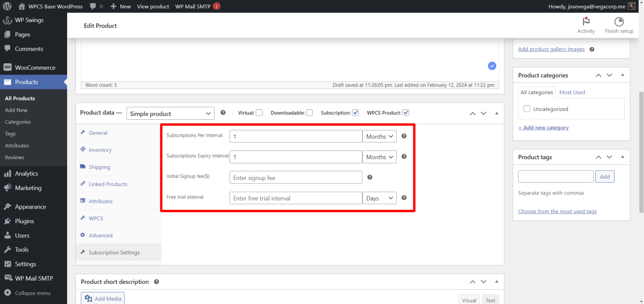Open the Plugins menu
Image resolution: width=644 pixels, height=304 pixels.
24,221
